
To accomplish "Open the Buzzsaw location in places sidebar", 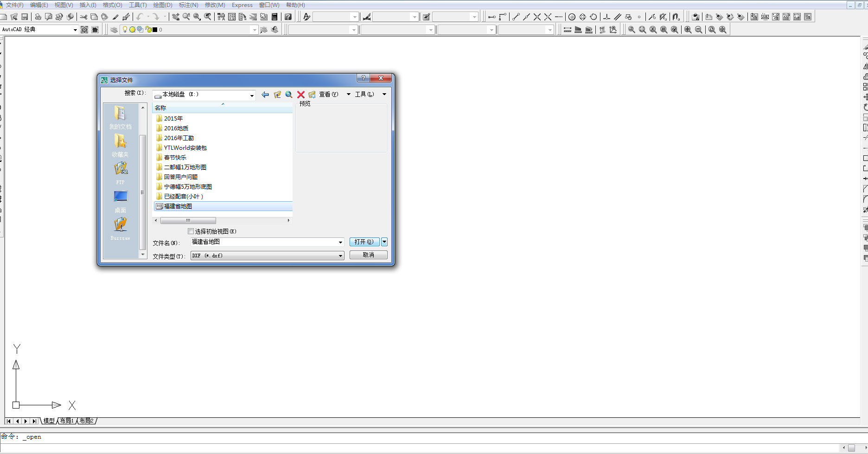I will 121,229.
